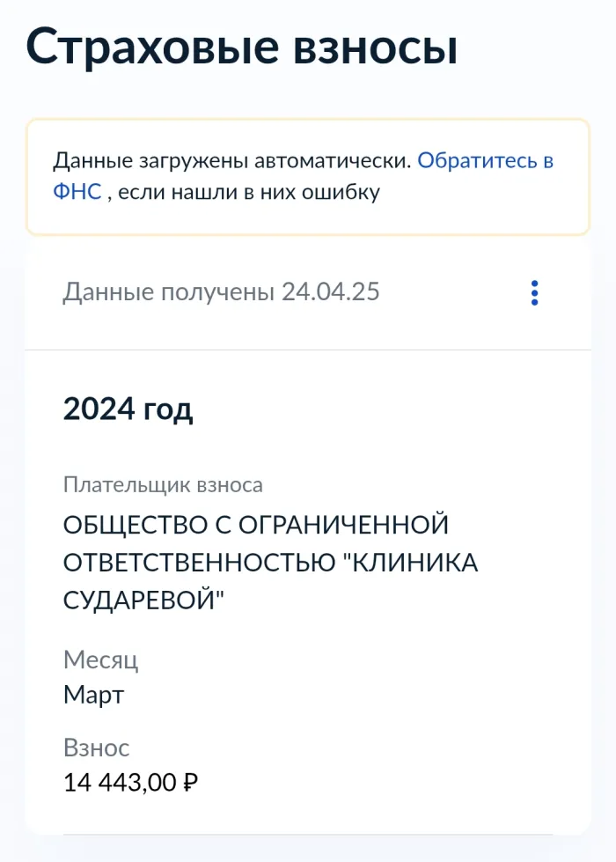Click the vertical dots icon on the data card
616x862 pixels.
pos(534,293)
